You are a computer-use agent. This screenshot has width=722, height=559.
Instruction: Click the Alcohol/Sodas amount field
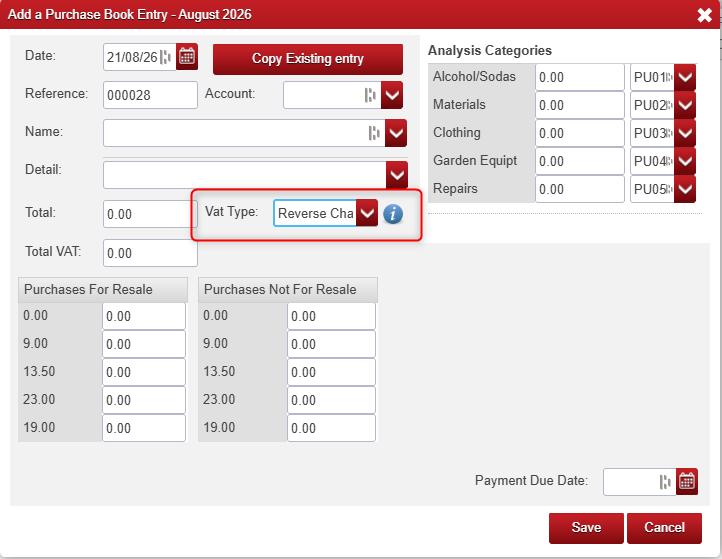click(x=580, y=77)
